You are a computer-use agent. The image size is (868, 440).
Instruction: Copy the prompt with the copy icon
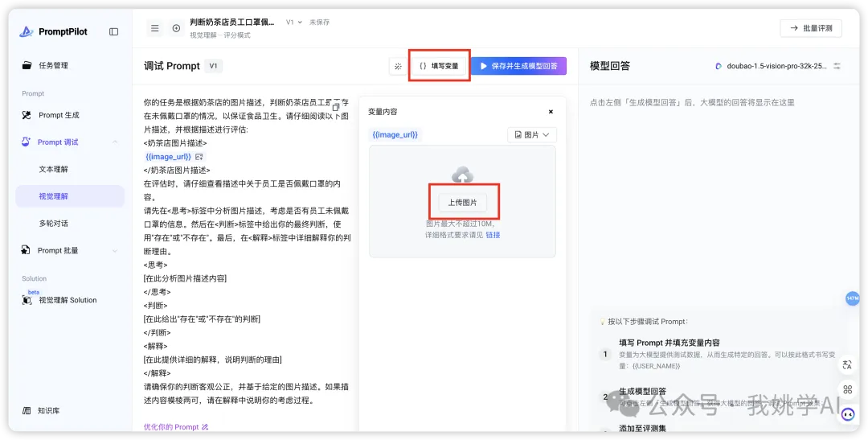pos(335,106)
